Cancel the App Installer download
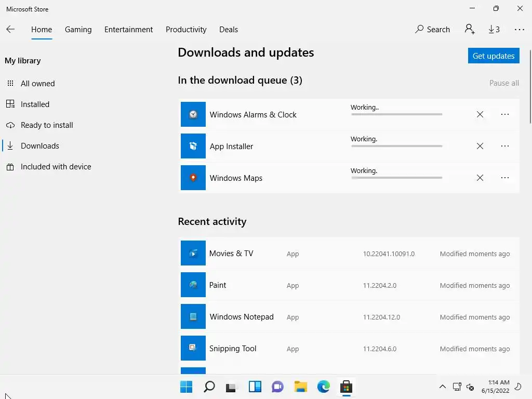Screen dimensions: 532x399 click(480, 146)
